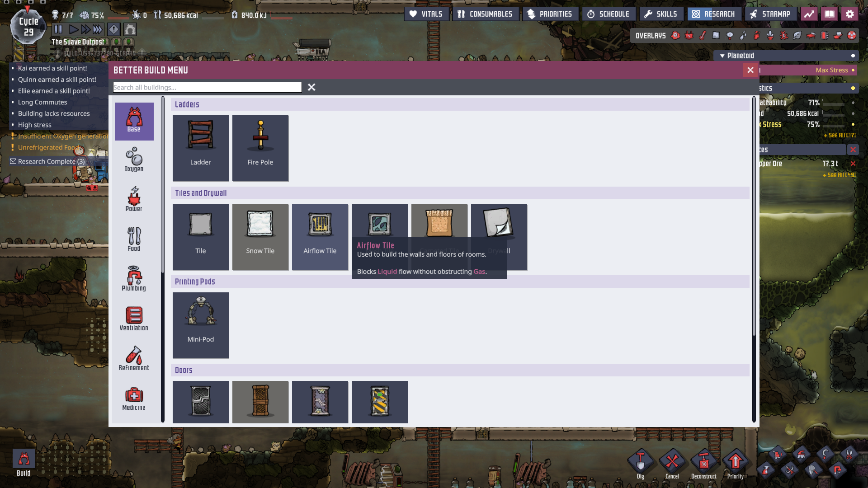Click Quinn earned a skill point notification
Viewport: 868px width, 488px height.
coord(57,80)
